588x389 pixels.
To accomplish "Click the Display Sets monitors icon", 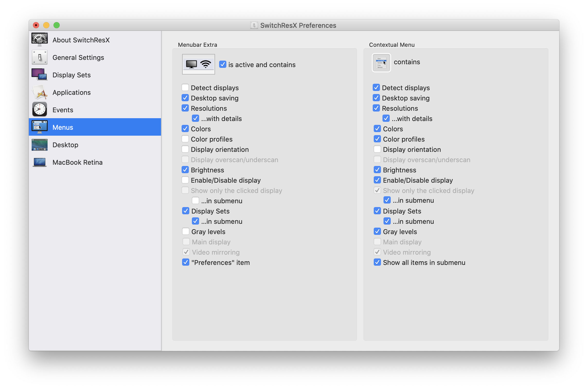I will (39, 75).
